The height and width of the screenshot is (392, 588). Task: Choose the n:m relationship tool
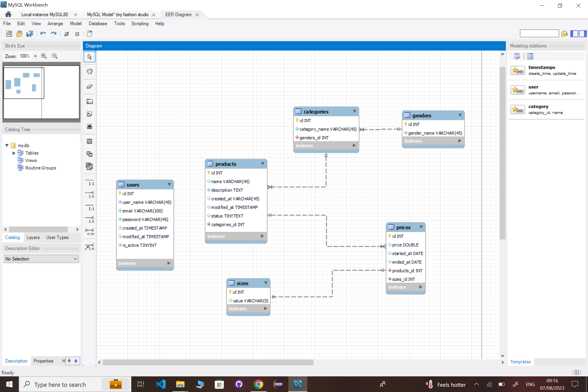tap(89, 231)
